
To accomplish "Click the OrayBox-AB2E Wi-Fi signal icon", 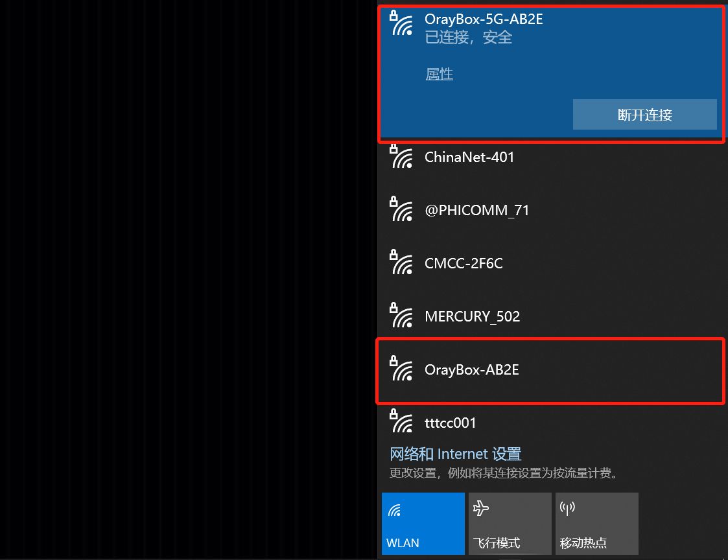I will (401, 369).
